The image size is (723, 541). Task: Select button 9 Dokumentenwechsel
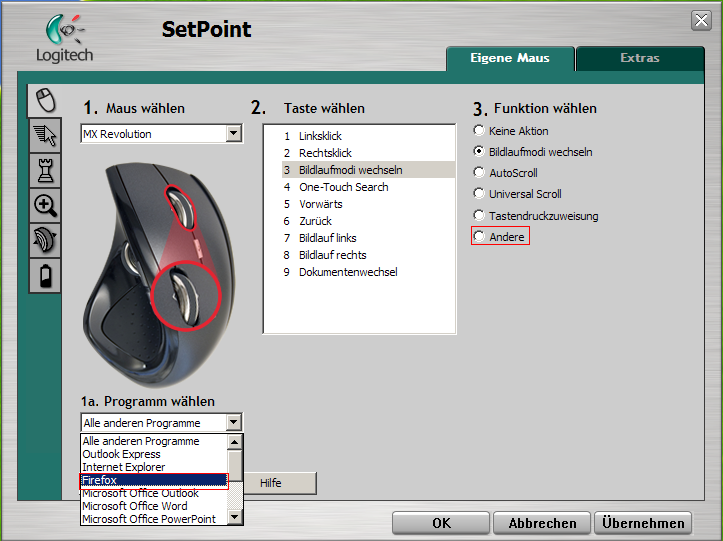tap(368, 272)
